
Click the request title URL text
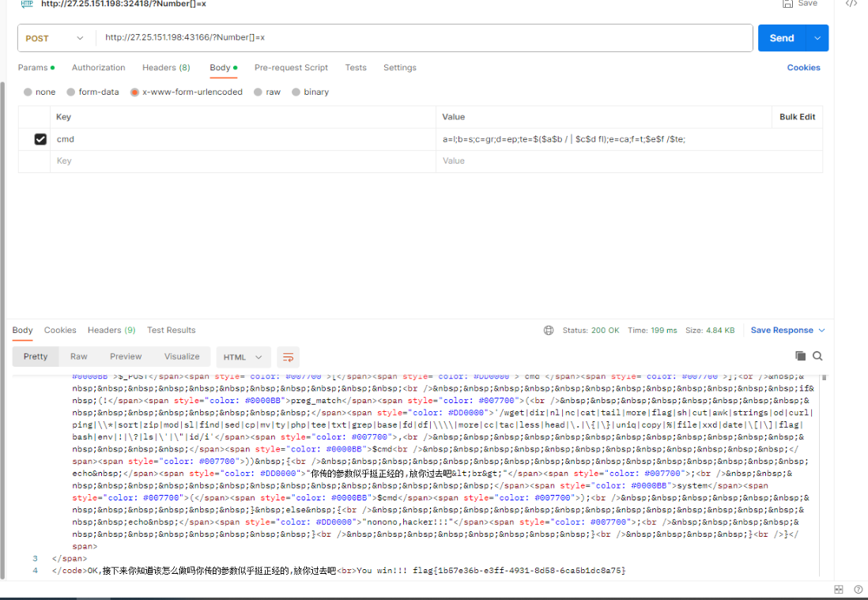point(123,4)
